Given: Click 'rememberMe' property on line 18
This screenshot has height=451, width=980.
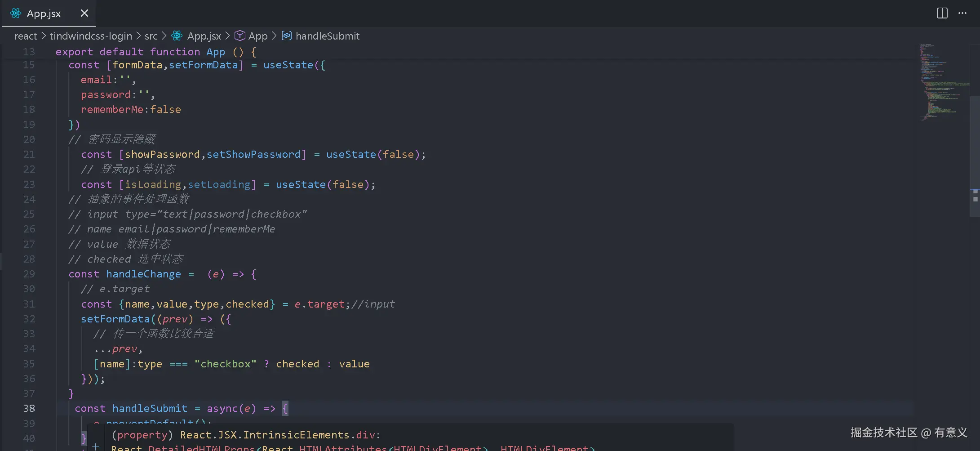Looking at the screenshot, I should tap(112, 110).
